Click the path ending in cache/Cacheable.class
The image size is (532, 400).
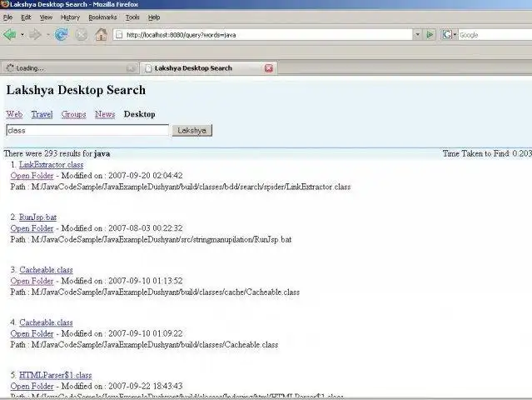(155, 292)
